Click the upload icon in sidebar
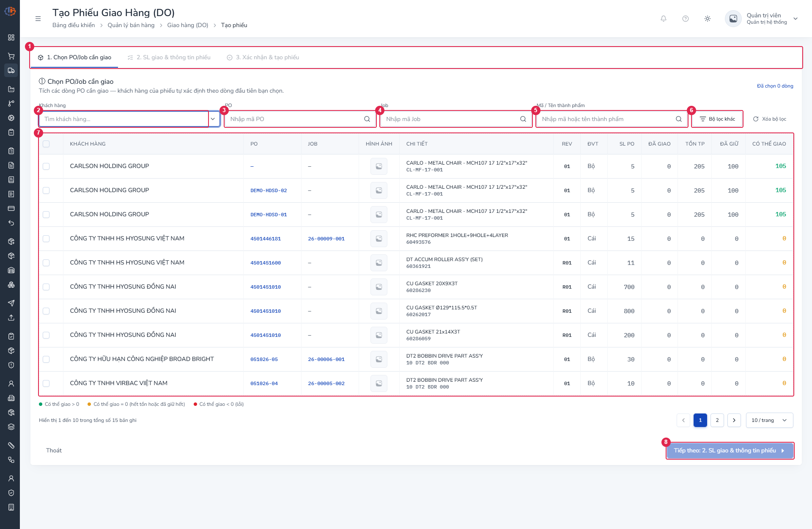This screenshot has width=812, height=529. point(11,317)
